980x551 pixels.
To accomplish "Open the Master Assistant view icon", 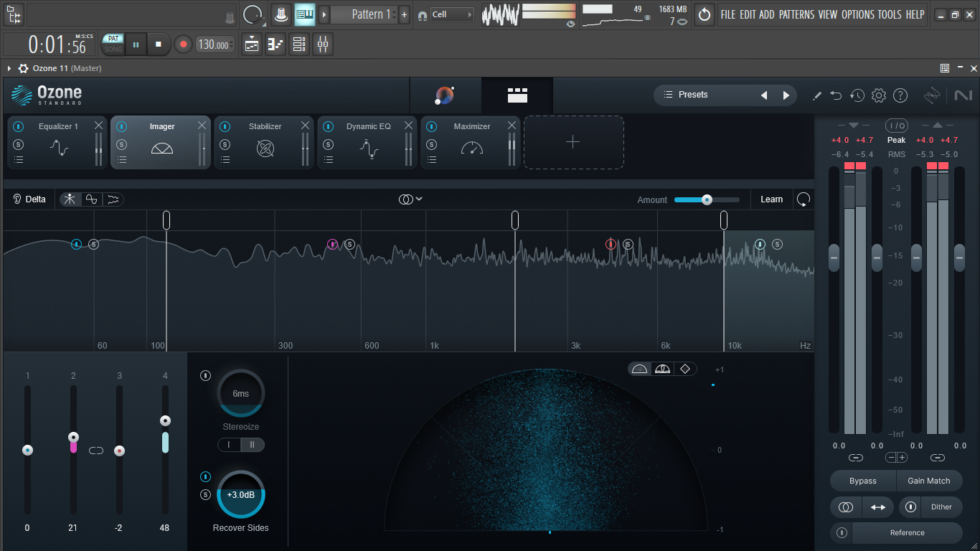I will pos(445,95).
